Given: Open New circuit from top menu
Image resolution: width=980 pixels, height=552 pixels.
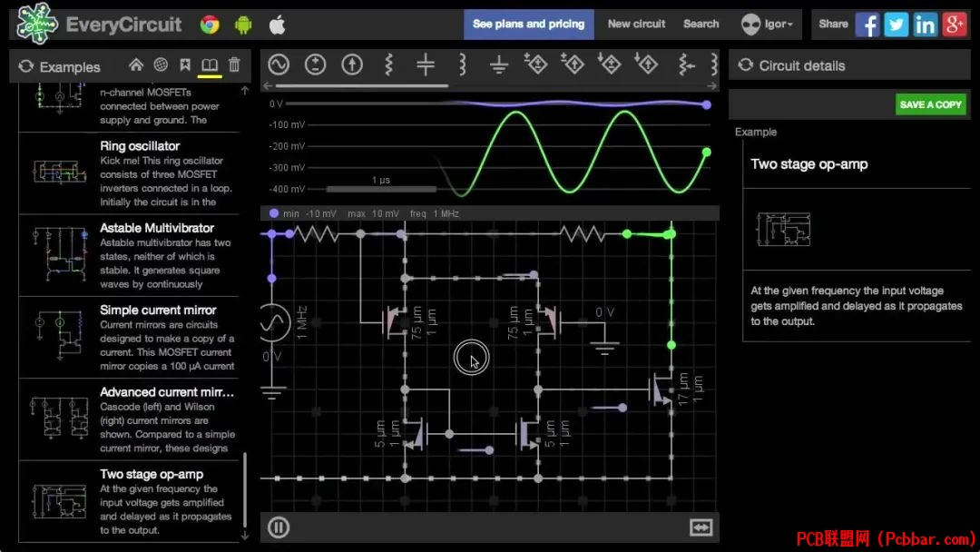Looking at the screenshot, I should pos(636,24).
